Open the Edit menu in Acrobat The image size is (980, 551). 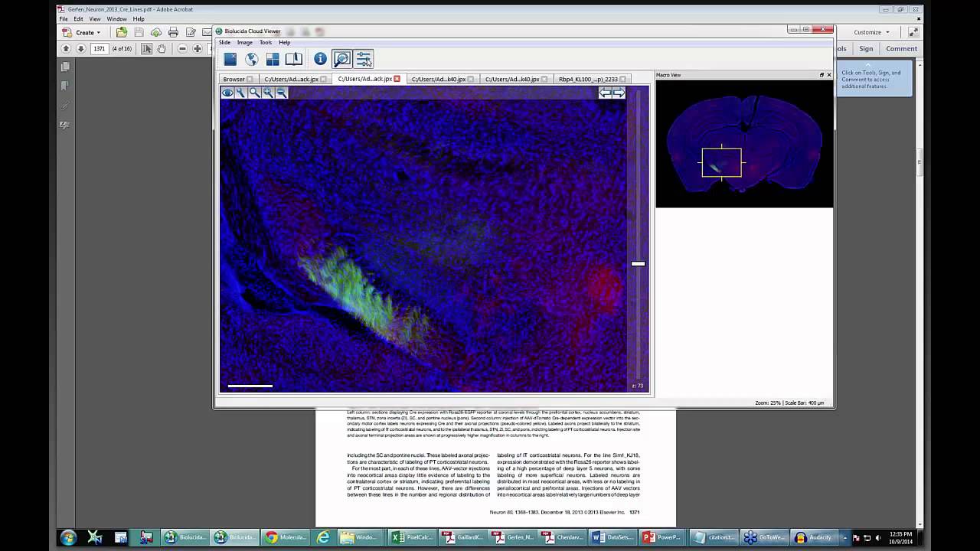point(78,19)
